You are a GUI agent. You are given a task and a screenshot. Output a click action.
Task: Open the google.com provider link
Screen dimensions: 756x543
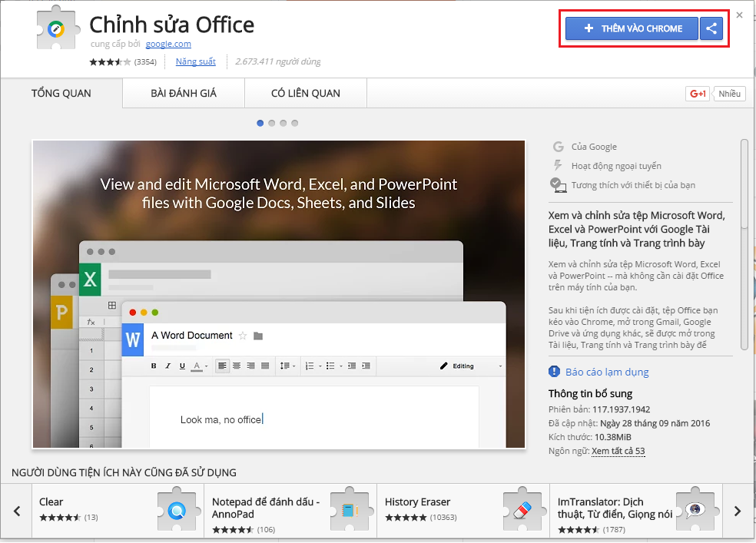tap(168, 44)
